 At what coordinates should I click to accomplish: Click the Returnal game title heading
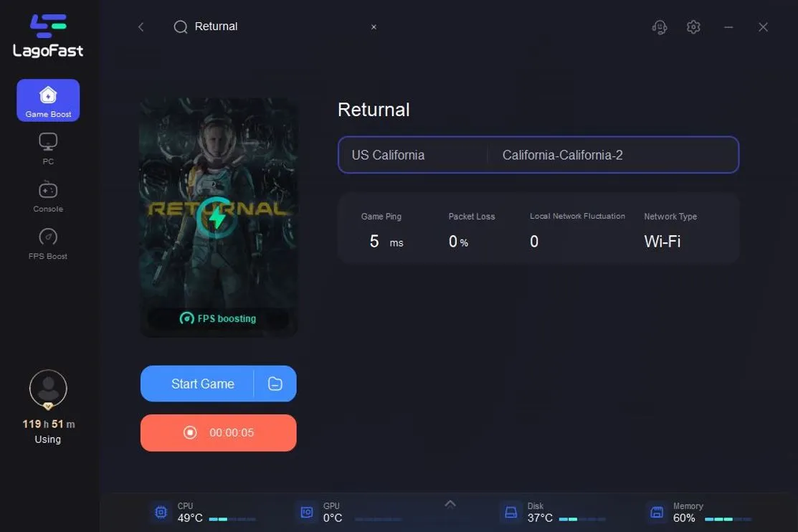[x=374, y=110]
